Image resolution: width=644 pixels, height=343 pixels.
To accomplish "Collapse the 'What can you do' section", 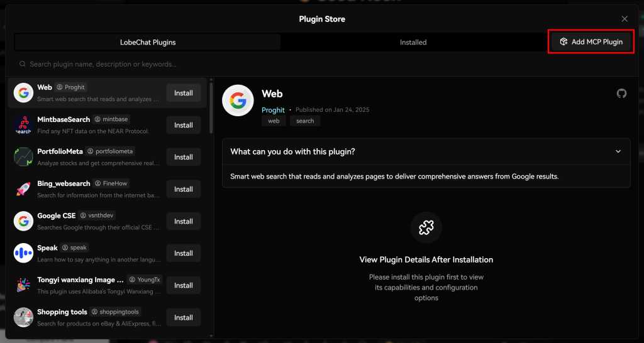I will [x=618, y=151].
